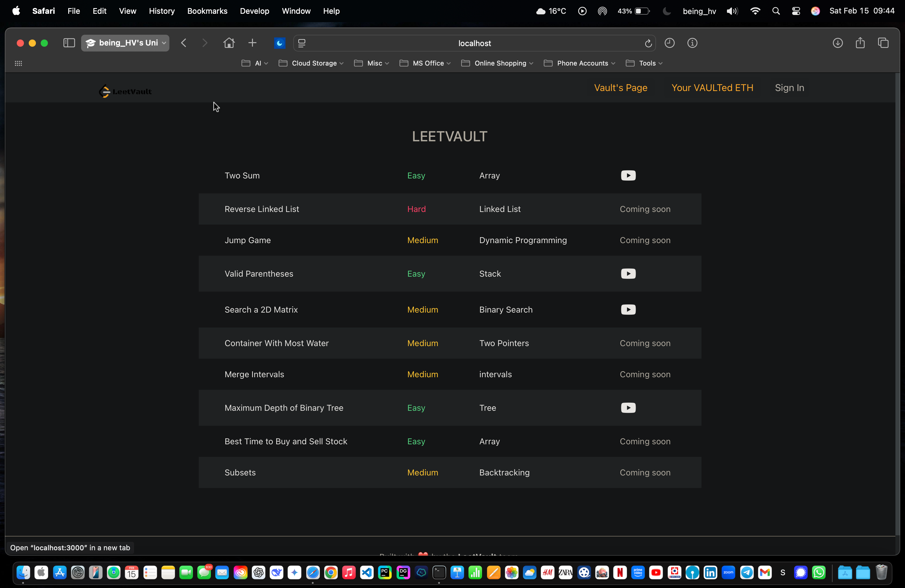
Task: Open Two Sum YouTube video solution
Action: (628, 175)
